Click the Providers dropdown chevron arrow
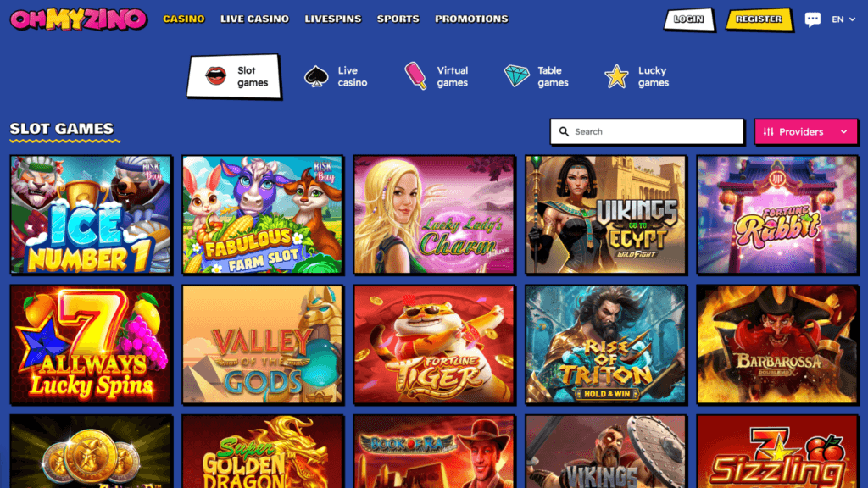This screenshot has height=488, width=868. pyautogui.click(x=843, y=131)
